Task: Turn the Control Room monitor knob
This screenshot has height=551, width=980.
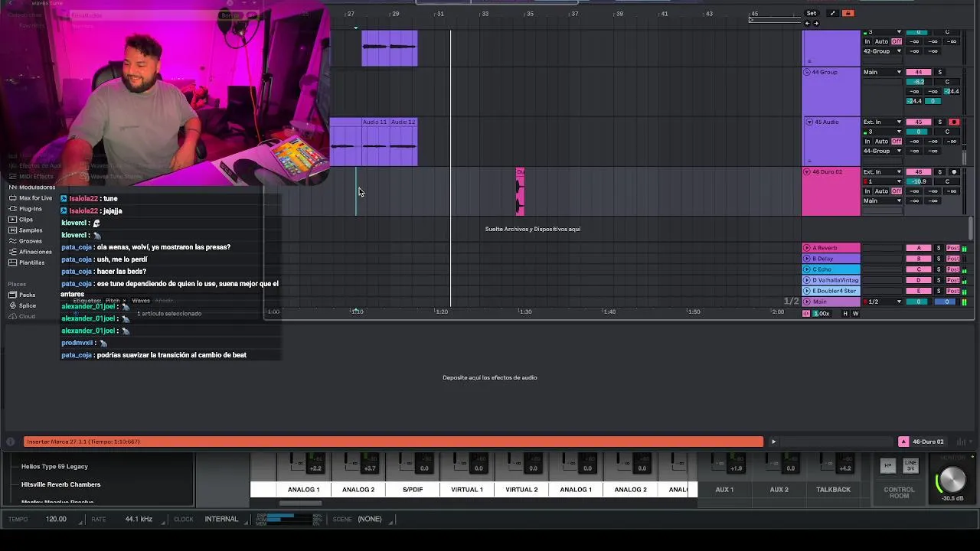Action: point(952,480)
